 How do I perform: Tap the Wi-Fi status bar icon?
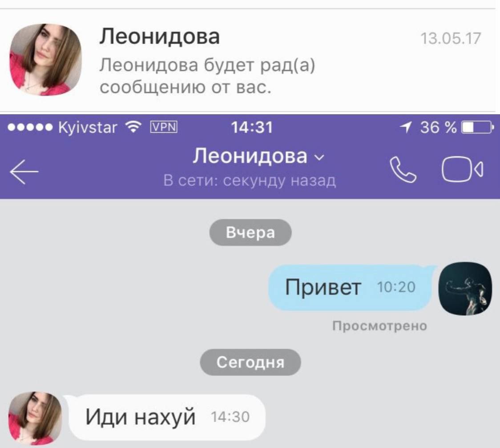click(x=133, y=127)
